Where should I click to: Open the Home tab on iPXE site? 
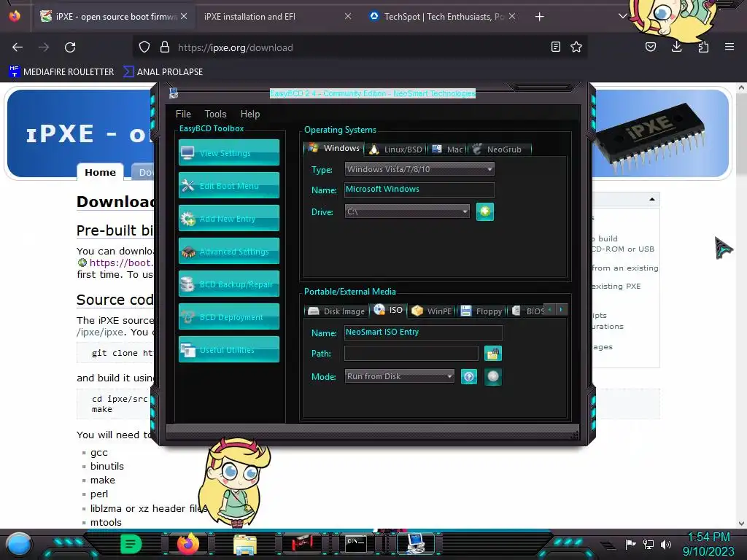(100, 172)
